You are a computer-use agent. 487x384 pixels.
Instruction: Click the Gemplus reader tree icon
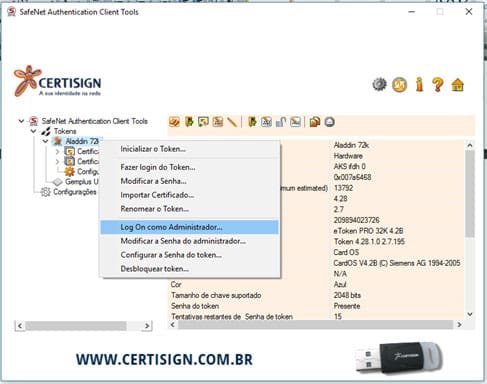[x=58, y=182]
